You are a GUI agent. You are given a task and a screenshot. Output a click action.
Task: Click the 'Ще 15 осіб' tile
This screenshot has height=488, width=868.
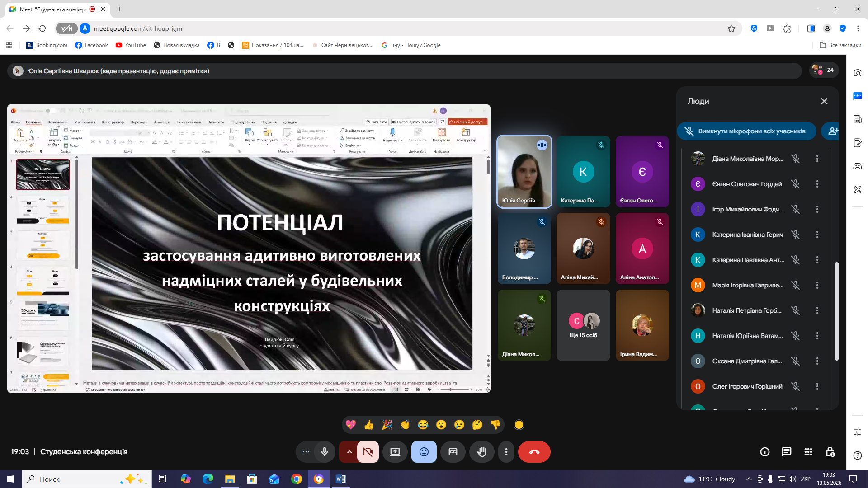pos(583,325)
